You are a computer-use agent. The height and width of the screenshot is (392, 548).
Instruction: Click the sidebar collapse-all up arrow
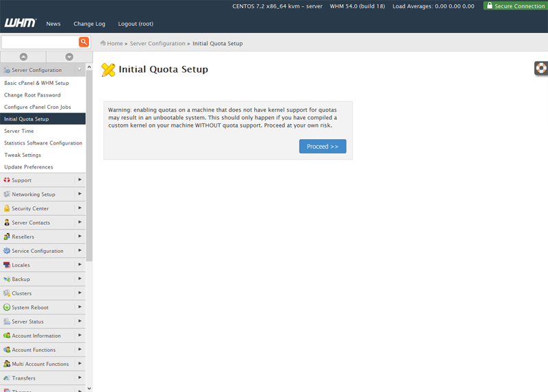[x=23, y=57]
